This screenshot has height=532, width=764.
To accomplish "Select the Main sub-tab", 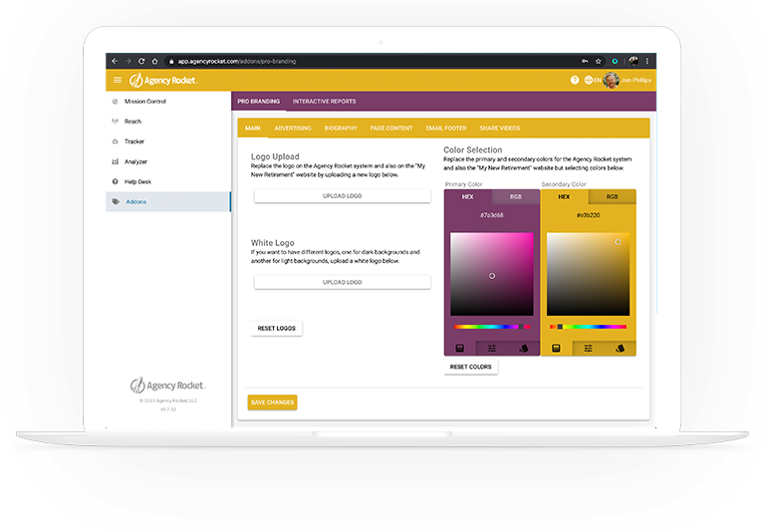I will coord(252,129).
